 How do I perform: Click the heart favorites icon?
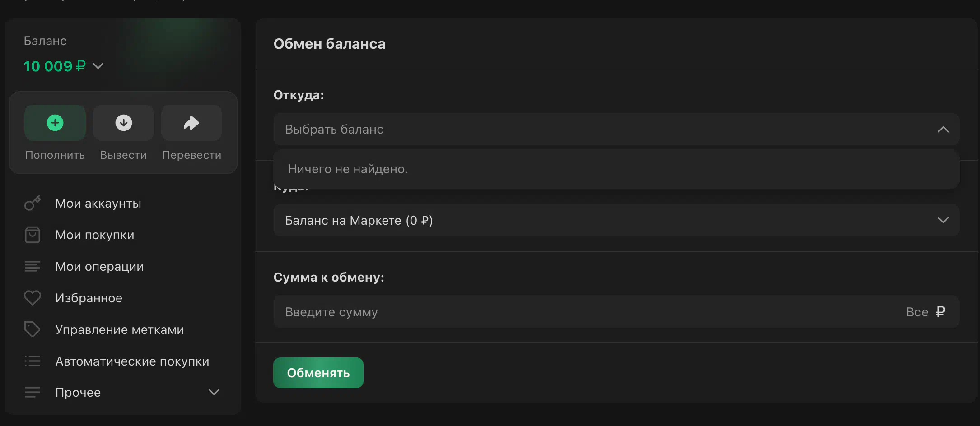33,298
